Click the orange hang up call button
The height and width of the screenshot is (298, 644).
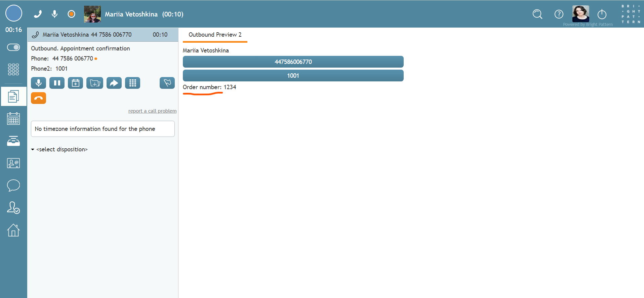pyautogui.click(x=38, y=98)
